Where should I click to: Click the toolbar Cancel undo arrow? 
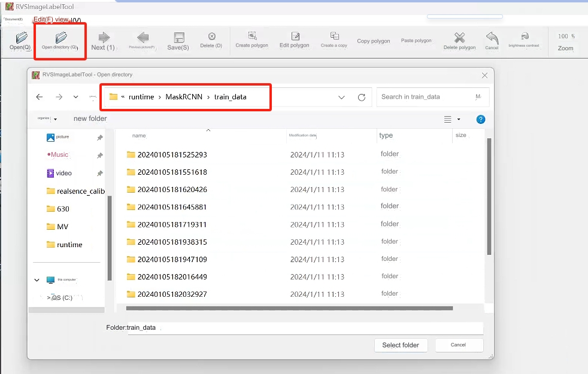[492, 38]
